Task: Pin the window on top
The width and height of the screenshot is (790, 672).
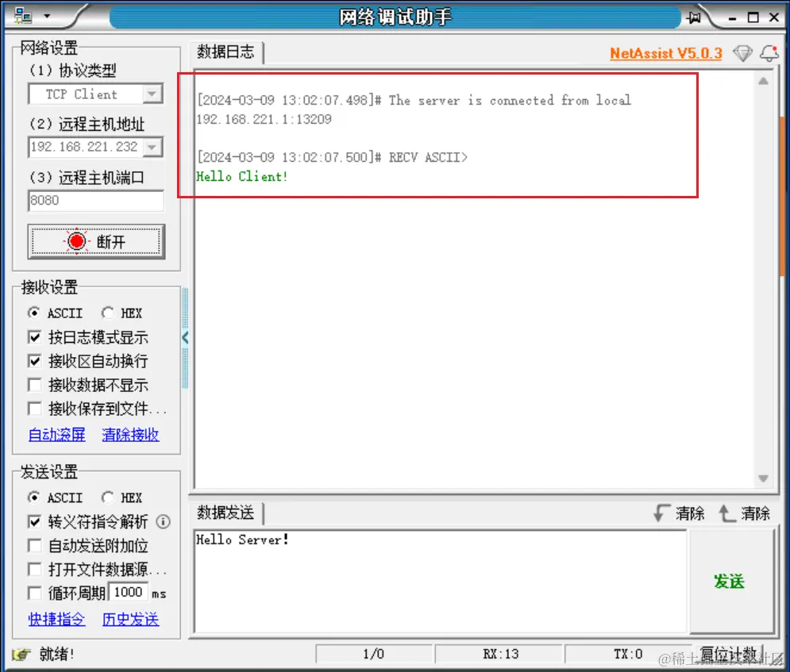Action: [693, 17]
